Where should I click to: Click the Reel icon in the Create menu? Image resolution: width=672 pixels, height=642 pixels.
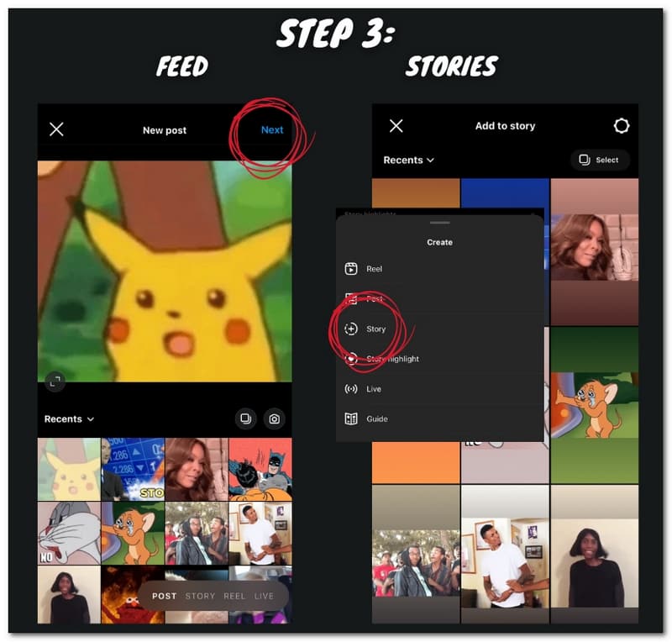click(x=351, y=269)
